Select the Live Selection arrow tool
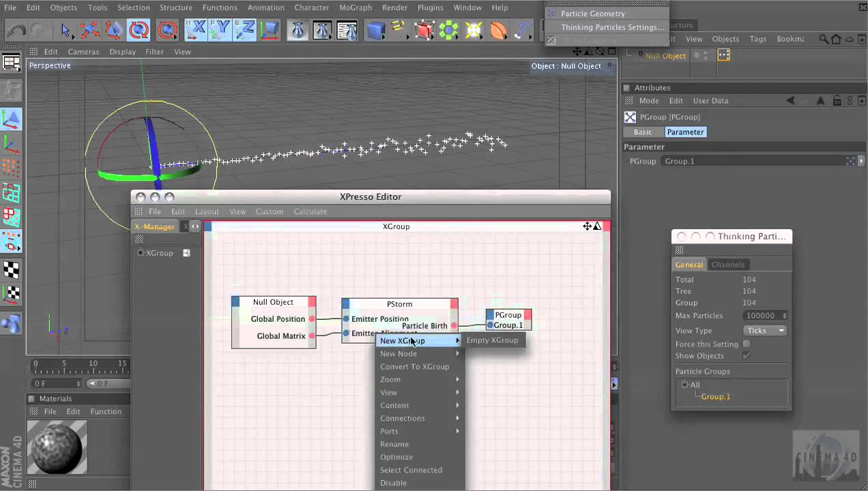Image resolution: width=868 pixels, height=491 pixels. point(66,30)
